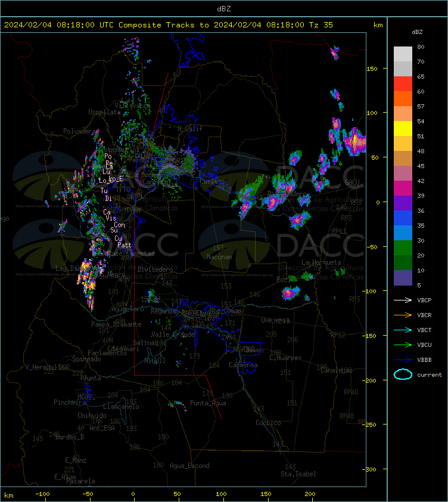Click the 'Pincheira' map label
Image resolution: width=448 pixels, height=502 pixels.
(x=70, y=402)
